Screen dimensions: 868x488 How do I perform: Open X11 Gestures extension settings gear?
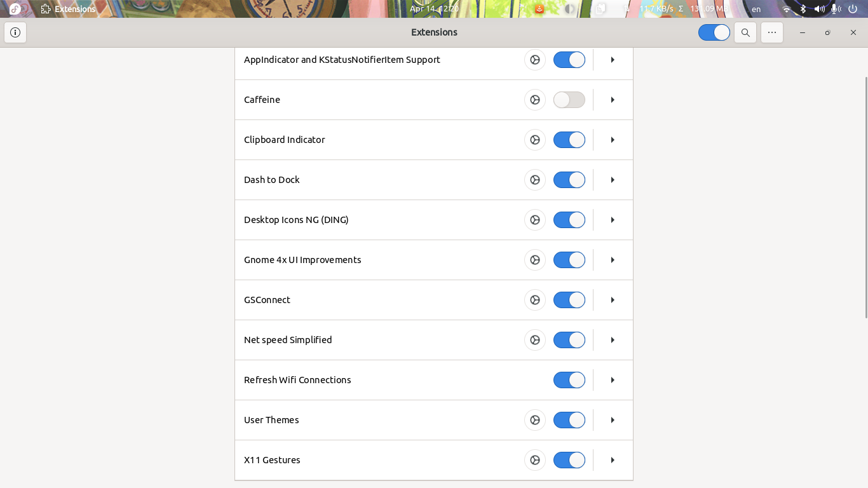[x=534, y=459]
